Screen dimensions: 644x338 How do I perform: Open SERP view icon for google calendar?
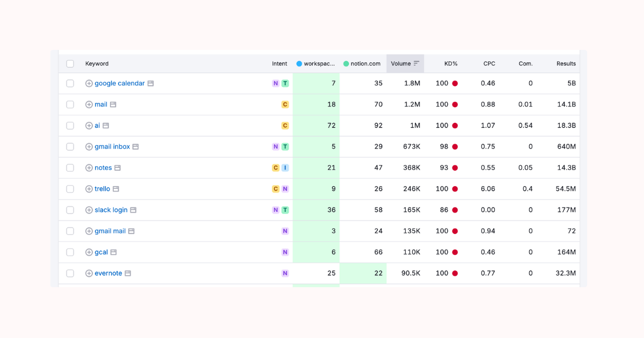(x=151, y=84)
